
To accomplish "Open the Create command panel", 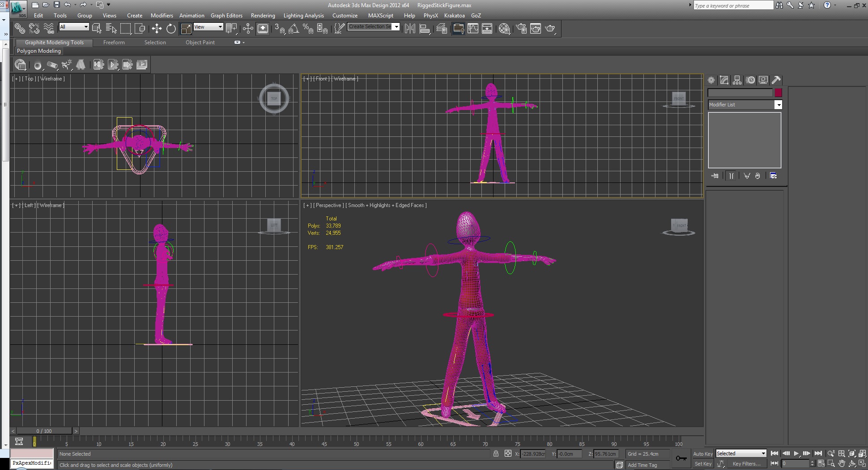I will (x=711, y=80).
